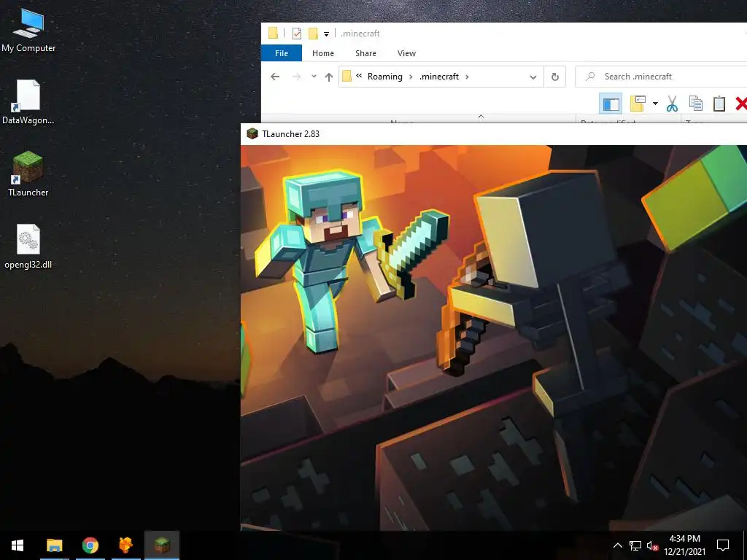The height and width of the screenshot is (560, 747).
Task: Click the Cut scissors icon
Action: [x=672, y=104]
